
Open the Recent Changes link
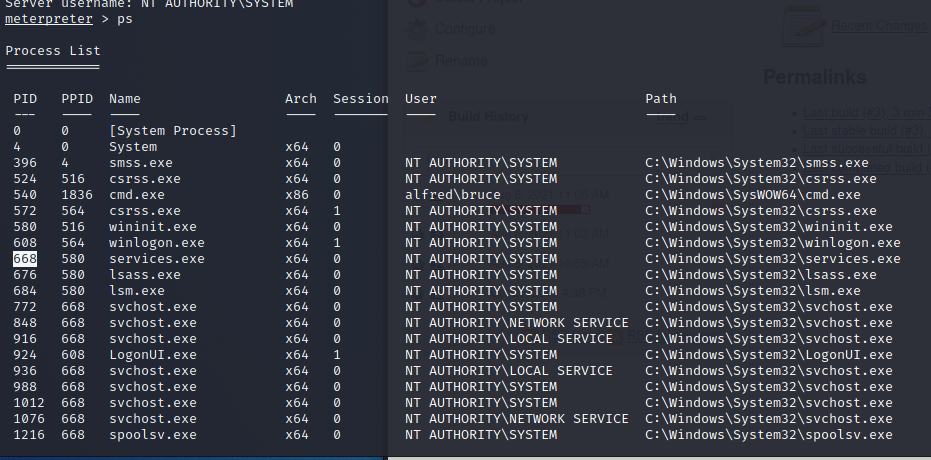point(880,25)
